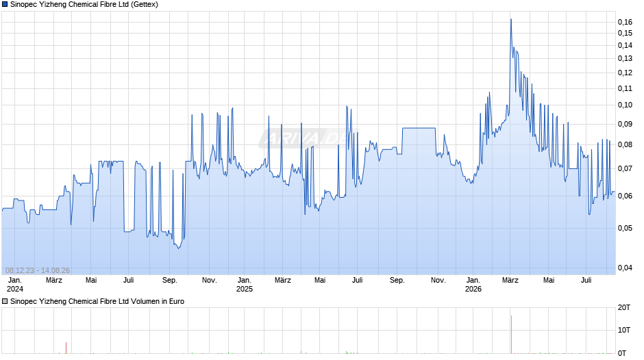644x360 pixels.
Task: Click the chart title 'Sinopec Yizheng Chemical Fibre Ltd (Gettex)'
Action: [x=84, y=5]
